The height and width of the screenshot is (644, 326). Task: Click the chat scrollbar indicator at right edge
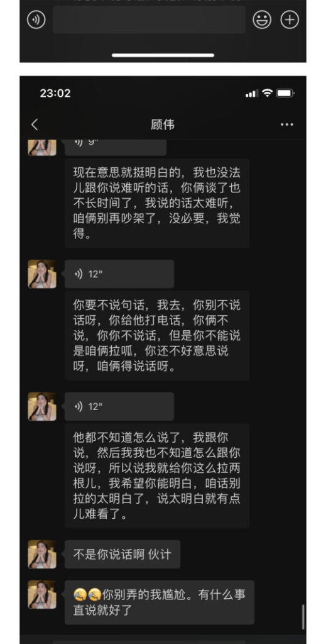point(303,617)
